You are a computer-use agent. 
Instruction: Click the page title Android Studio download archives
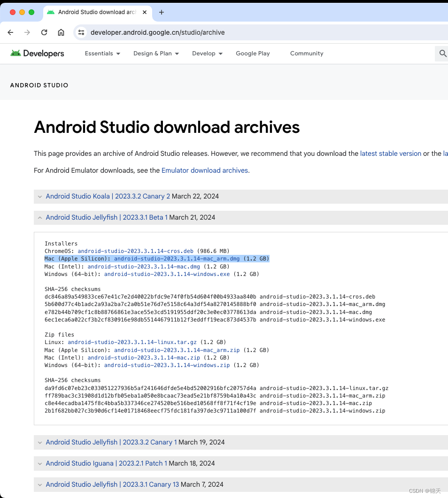click(167, 127)
